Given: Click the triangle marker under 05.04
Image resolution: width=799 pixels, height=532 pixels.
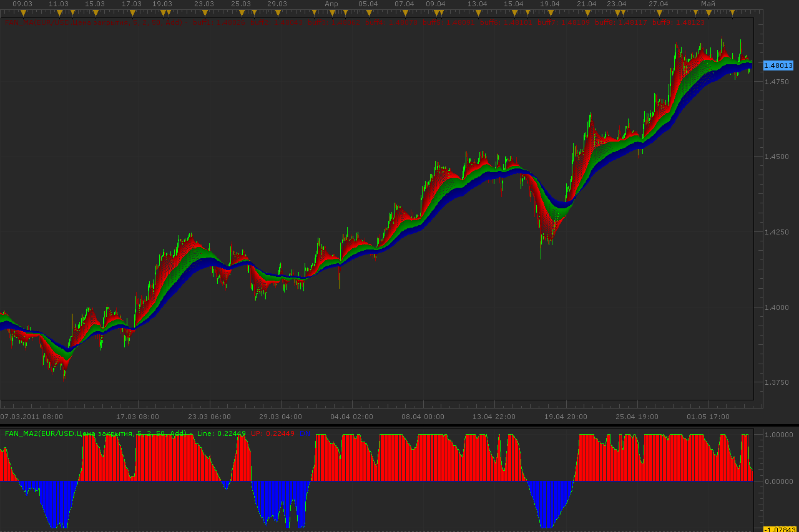Looking at the screenshot, I should [x=369, y=12].
